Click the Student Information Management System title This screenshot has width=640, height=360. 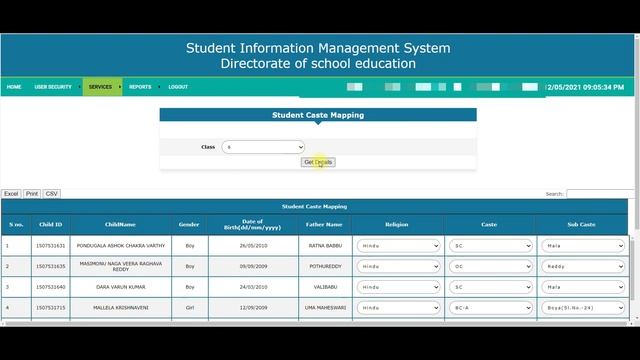click(x=318, y=48)
